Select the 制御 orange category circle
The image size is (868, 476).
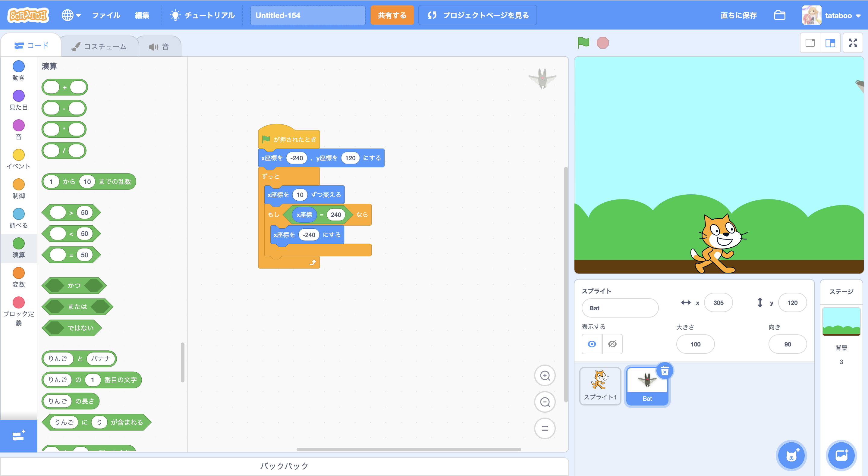pos(18,185)
